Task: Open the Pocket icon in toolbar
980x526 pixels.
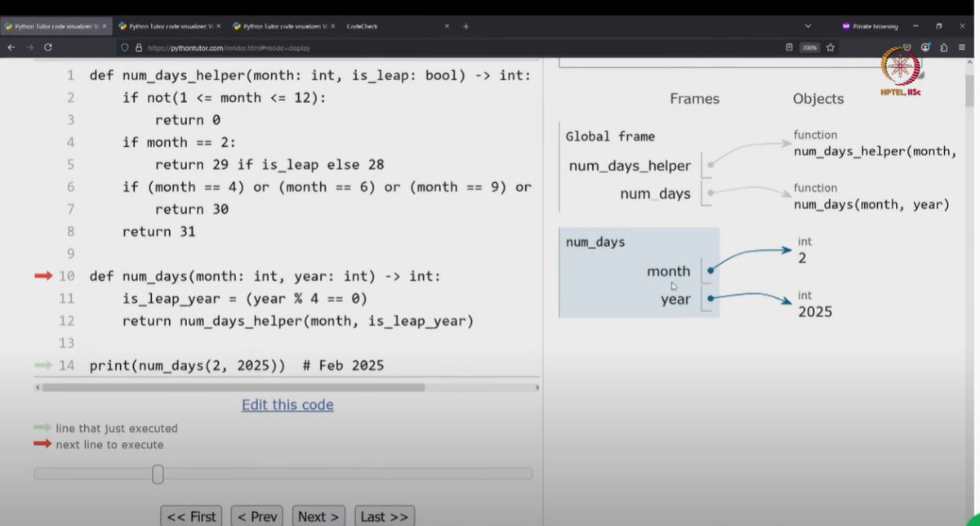Action: pos(908,47)
